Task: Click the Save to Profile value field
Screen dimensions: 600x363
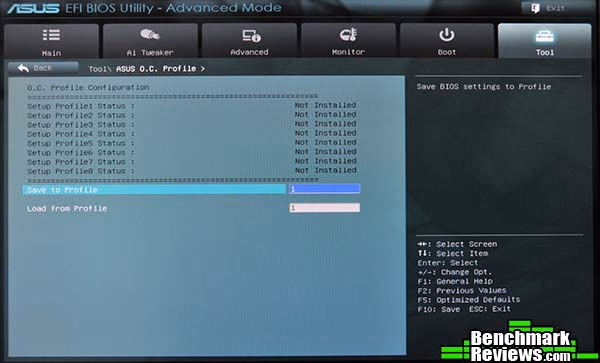Action: click(324, 189)
